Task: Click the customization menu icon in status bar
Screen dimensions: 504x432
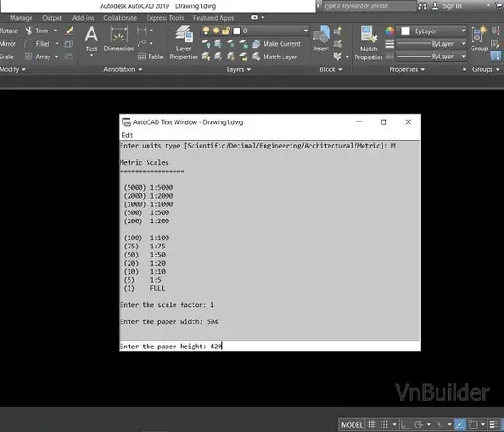Action: [494, 425]
